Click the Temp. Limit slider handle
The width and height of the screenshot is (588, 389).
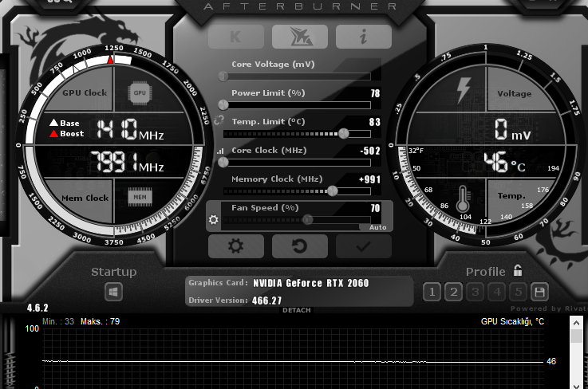pos(344,134)
